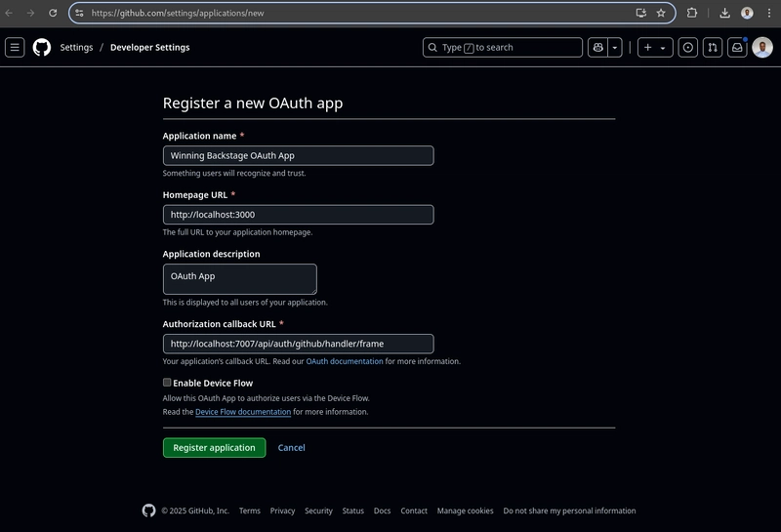The width and height of the screenshot is (781, 532).
Task: Click the Register application button
Action: pyautogui.click(x=214, y=447)
